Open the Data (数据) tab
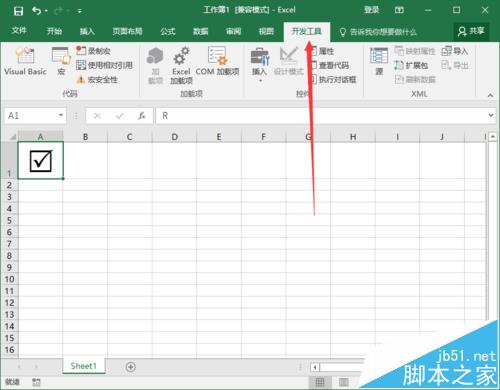500x390 pixels. point(201,31)
